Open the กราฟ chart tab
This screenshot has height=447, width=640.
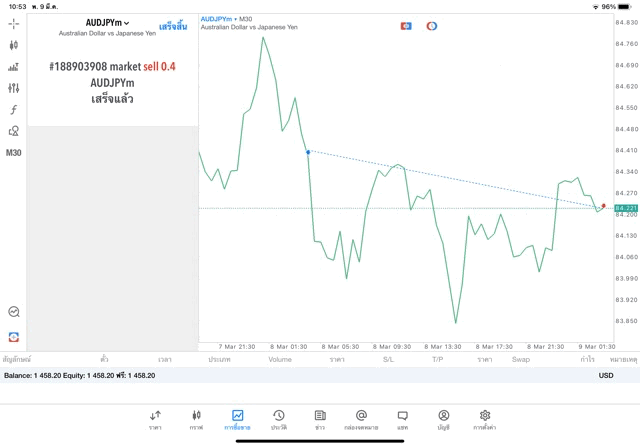196,420
